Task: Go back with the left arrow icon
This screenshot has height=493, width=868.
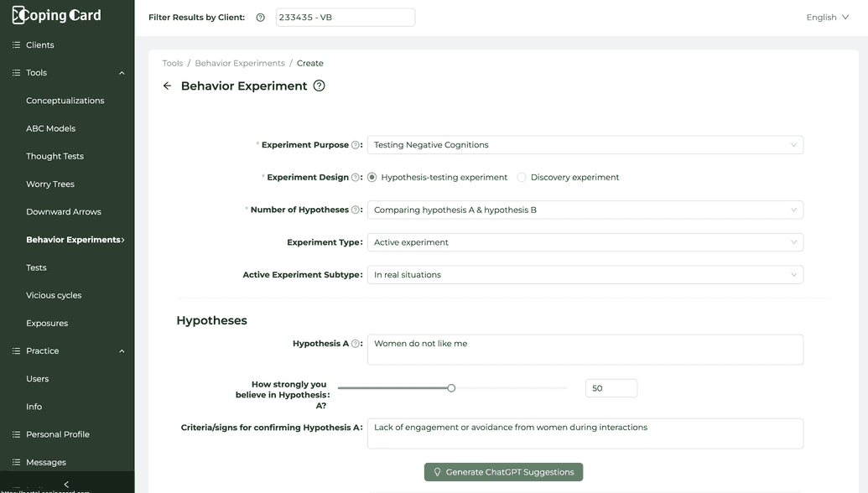Action: pyautogui.click(x=167, y=86)
